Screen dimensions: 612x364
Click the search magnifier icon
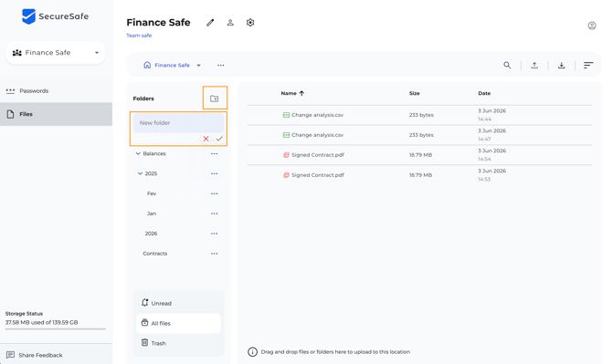click(507, 65)
